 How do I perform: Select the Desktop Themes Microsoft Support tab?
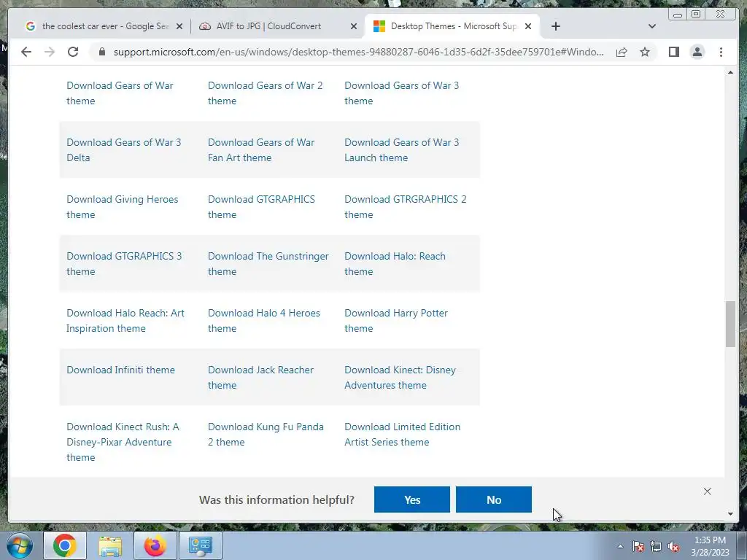click(x=452, y=26)
